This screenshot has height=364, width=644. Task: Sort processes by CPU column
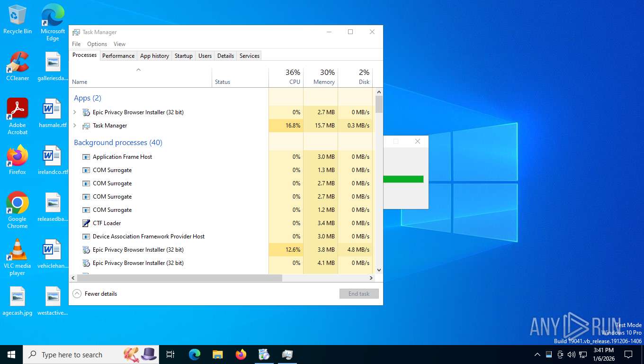pyautogui.click(x=286, y=78)
